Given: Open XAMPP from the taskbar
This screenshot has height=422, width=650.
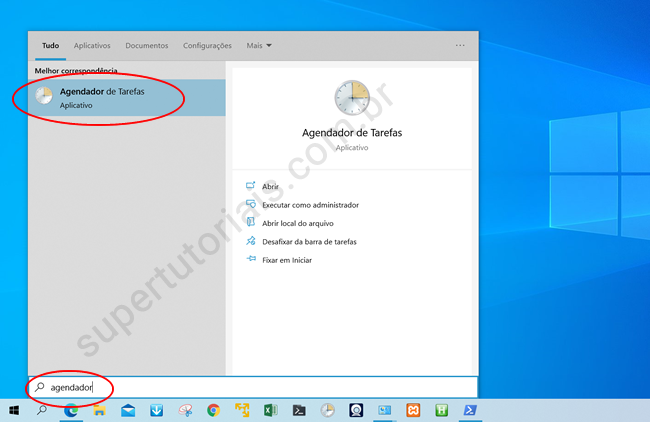Looking at the screenshot, I should [412, 410].
